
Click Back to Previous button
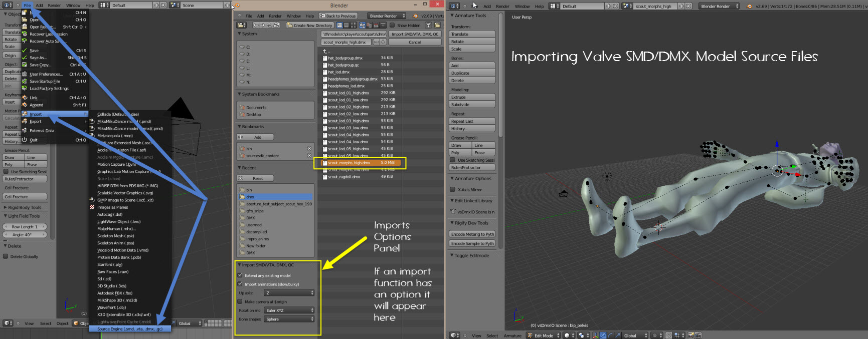pos(338,16)
